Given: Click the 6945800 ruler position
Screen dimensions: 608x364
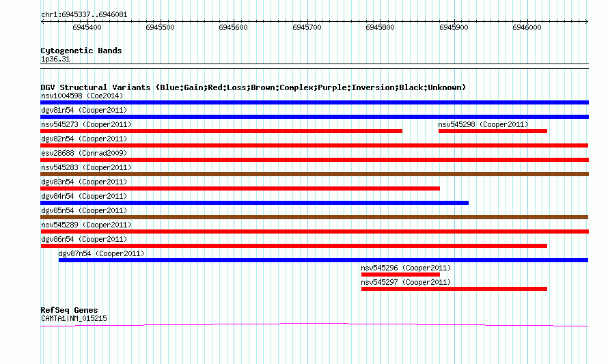Looking at the screenshot, I should [380, 27].
